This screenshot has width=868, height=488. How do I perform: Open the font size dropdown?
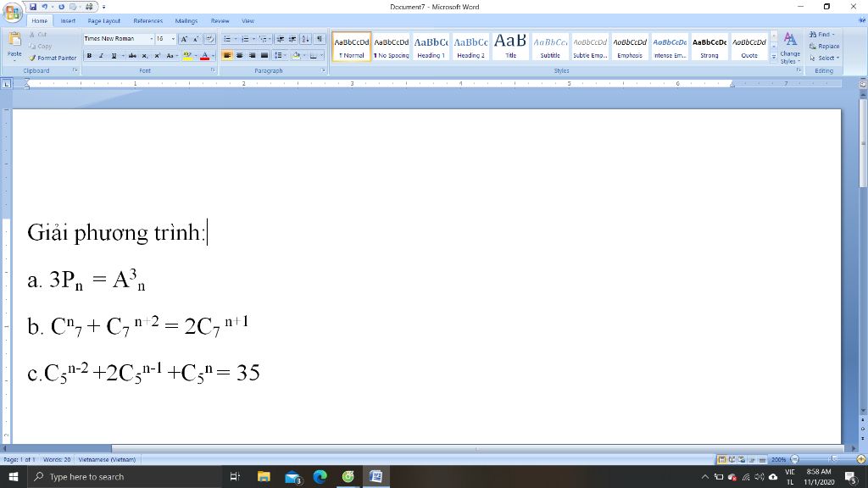(x=173, y=39)
